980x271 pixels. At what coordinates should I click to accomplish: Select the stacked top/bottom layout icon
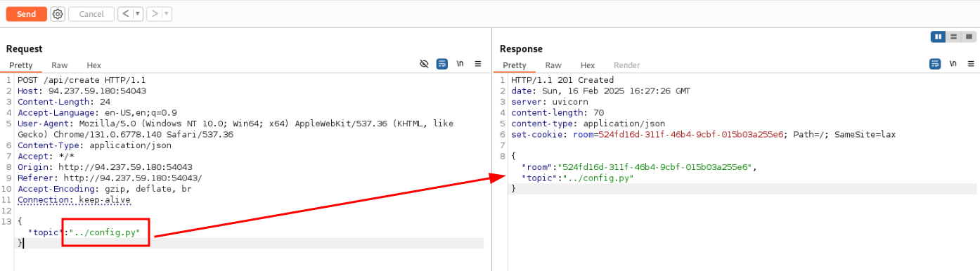(x=954, y=37)
